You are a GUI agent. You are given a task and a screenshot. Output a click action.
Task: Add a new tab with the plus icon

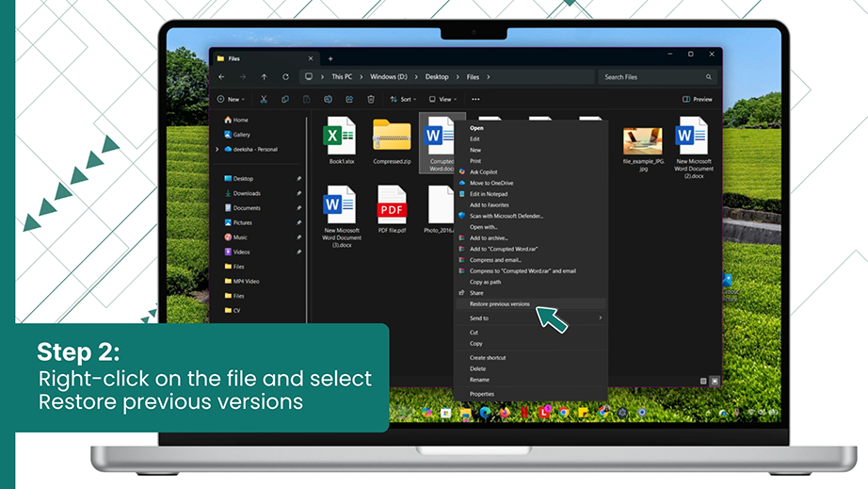point(330,58)
